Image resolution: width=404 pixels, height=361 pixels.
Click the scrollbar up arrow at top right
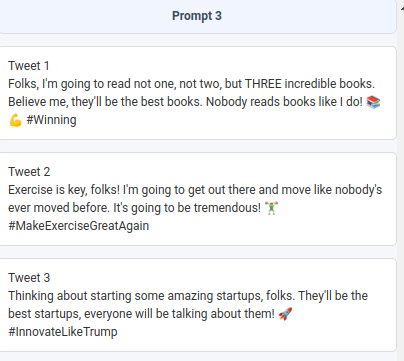tap(402, 9)
